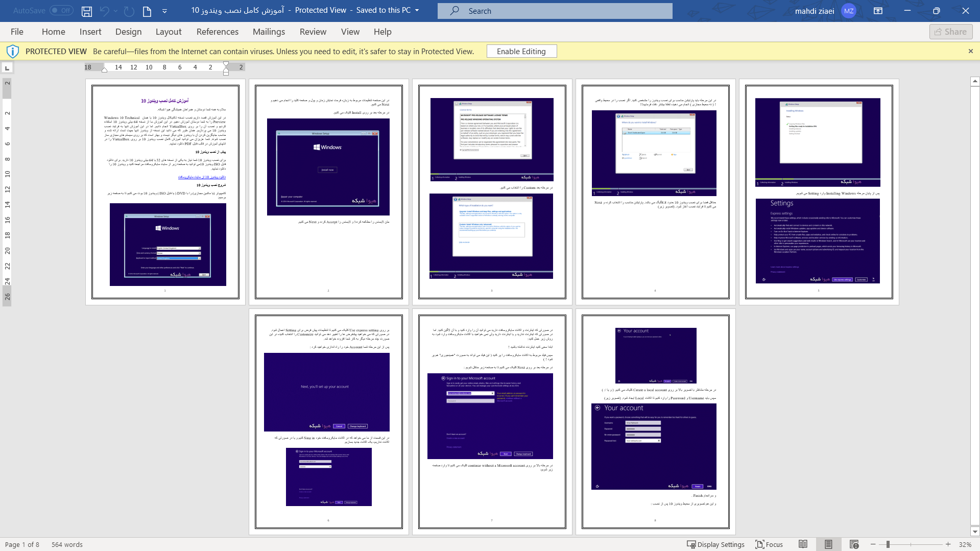The height and width of the screenshot is (551, 980).
Task: Switch to Read Mode view icon
Action: pyautogui.click(x=803, y=544)
